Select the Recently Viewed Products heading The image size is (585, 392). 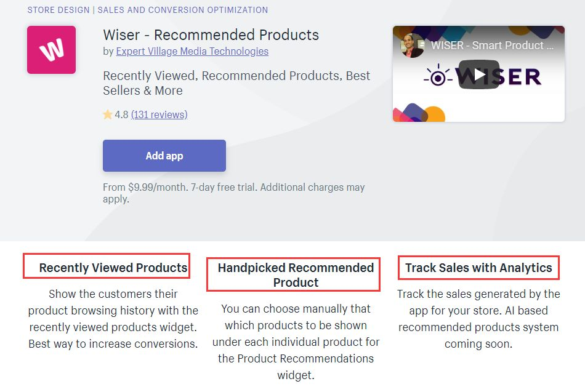pyautogui.click(x=113, y=268)
